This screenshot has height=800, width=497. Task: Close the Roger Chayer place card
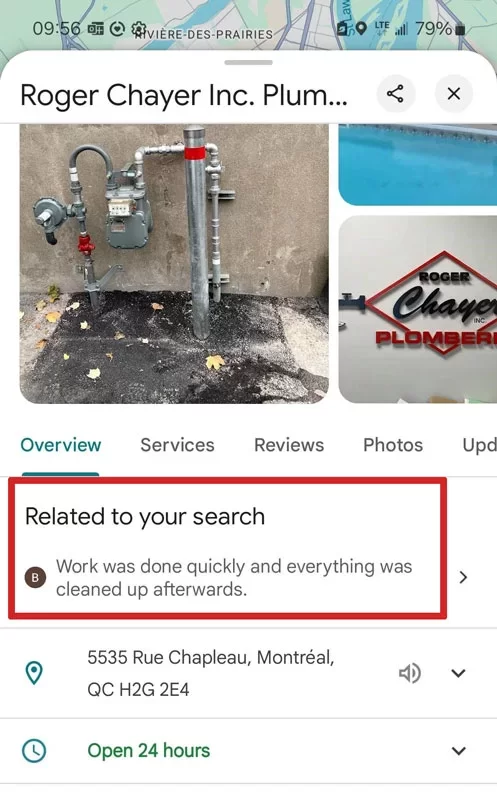click(x=454, y=94)
